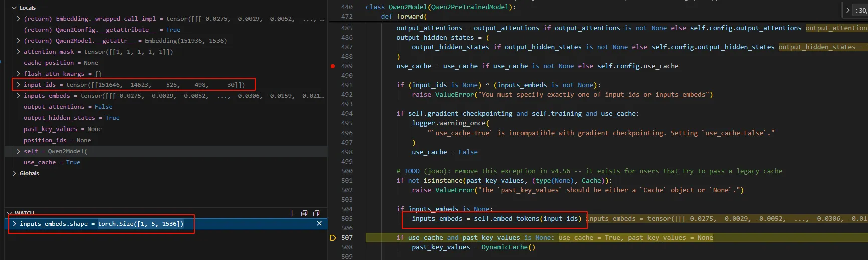Click the TODO (joao) comment on line 500

pos(589,171)
